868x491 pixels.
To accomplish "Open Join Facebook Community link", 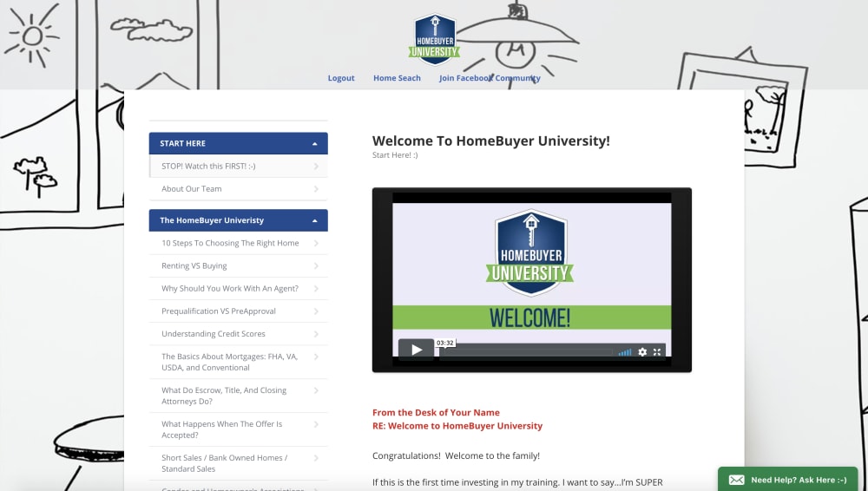I will pyautogui.click(x=490, y=78).
